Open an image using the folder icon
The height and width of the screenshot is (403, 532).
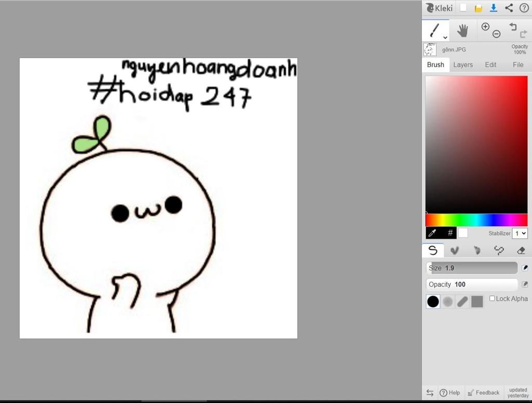pyautogui.click(x=478, y=8)
